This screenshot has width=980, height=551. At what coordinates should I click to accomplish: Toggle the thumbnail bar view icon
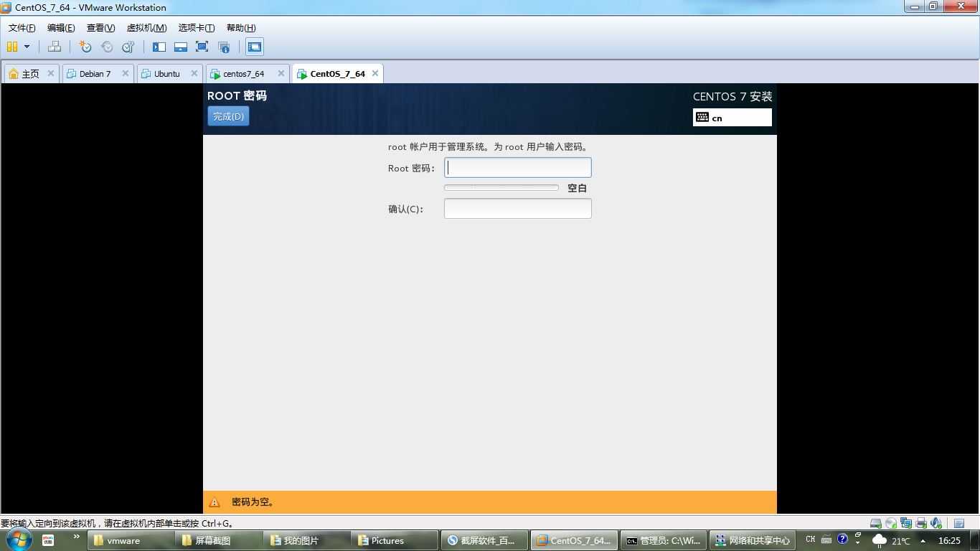pyautogui.click(x=181, y=47)
